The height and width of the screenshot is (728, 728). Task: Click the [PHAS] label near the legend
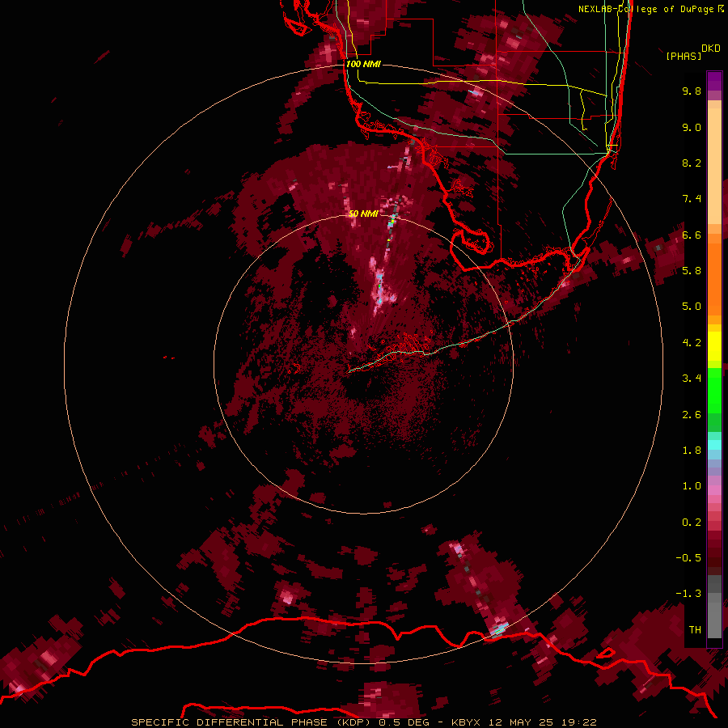(684, 56)
